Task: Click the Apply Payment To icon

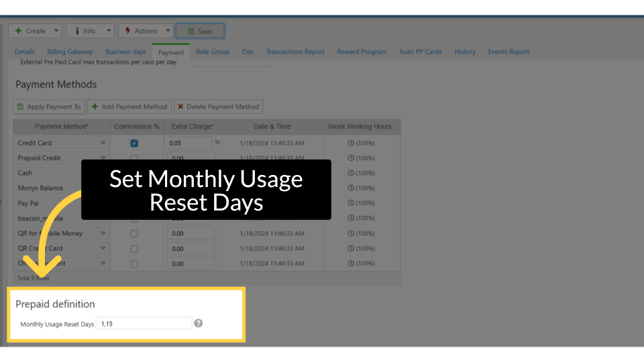Action: (21, 107)
